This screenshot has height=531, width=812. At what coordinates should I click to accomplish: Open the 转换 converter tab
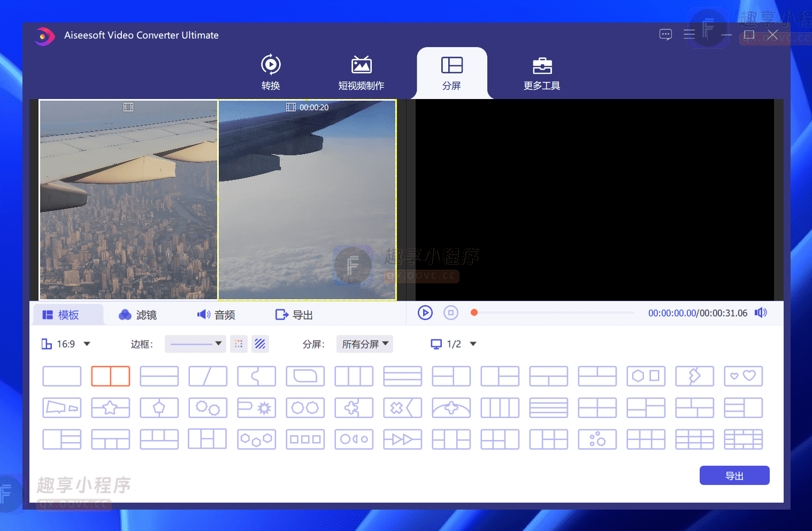coord(271,72)
